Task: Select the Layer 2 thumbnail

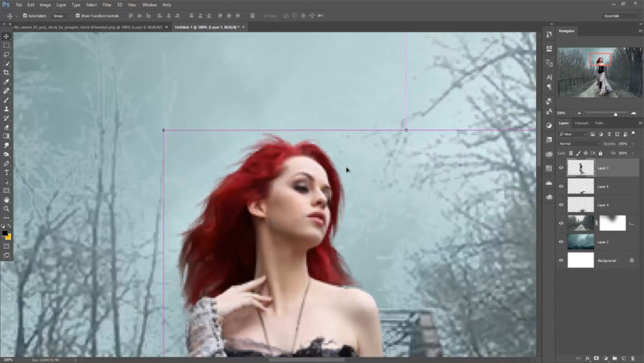Action: 580,242
